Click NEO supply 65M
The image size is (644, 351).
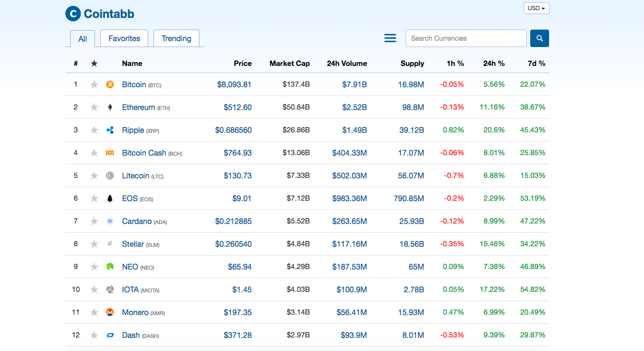(416, 267)
